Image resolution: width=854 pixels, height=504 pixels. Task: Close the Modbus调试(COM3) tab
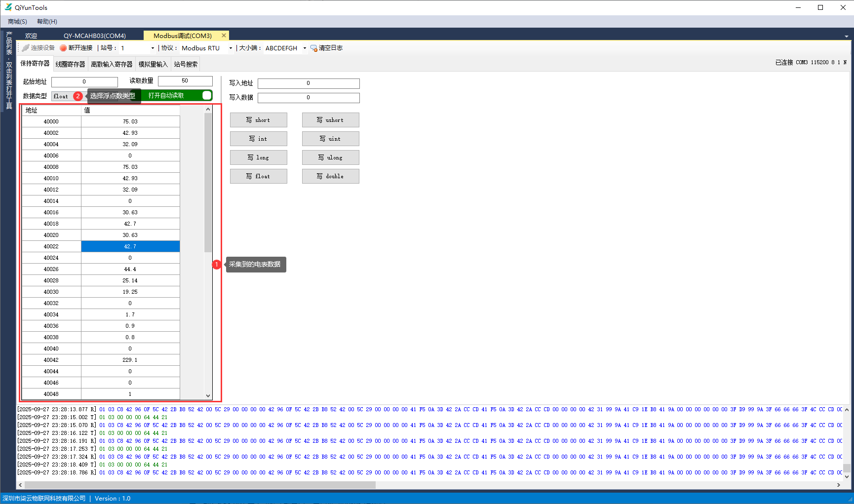point(224,36)
